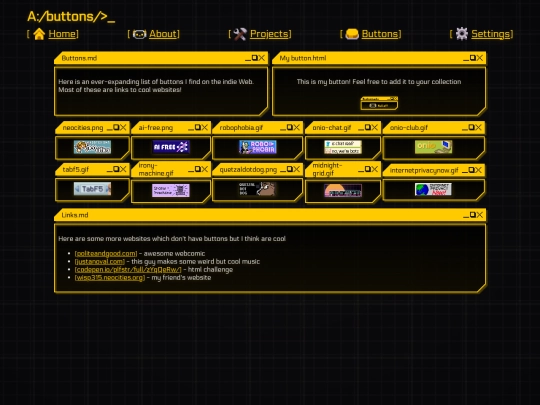540x405 pixels.
Task: Maximize the midnight-grid.gif window
Action: (x=368, y=169)
